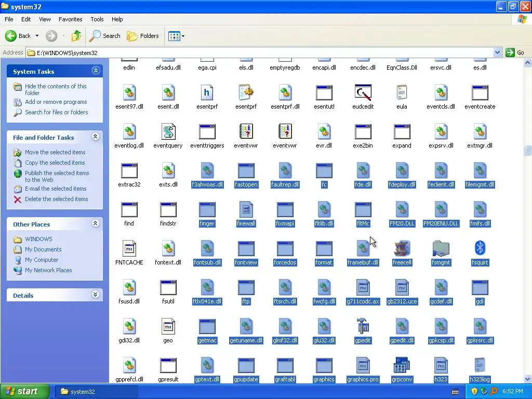Select the firewall file icon

click(x=246, y=209)
